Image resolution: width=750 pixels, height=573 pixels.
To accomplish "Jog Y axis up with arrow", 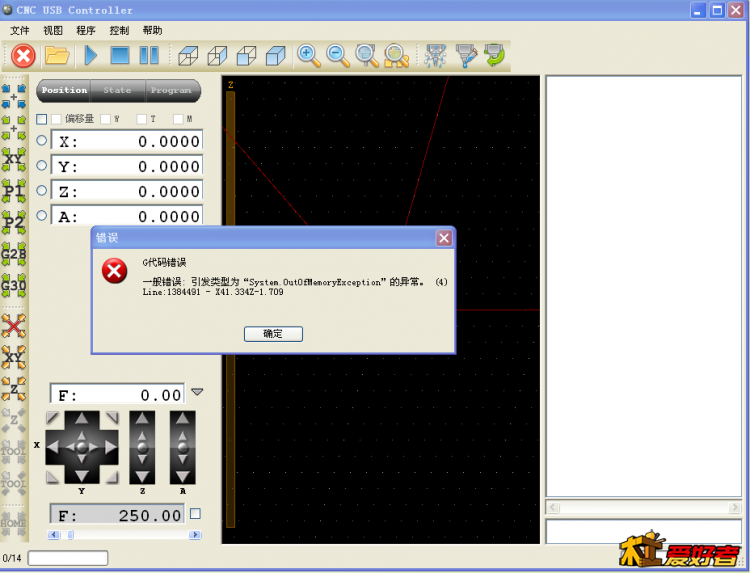I will [x=82, y=419].
